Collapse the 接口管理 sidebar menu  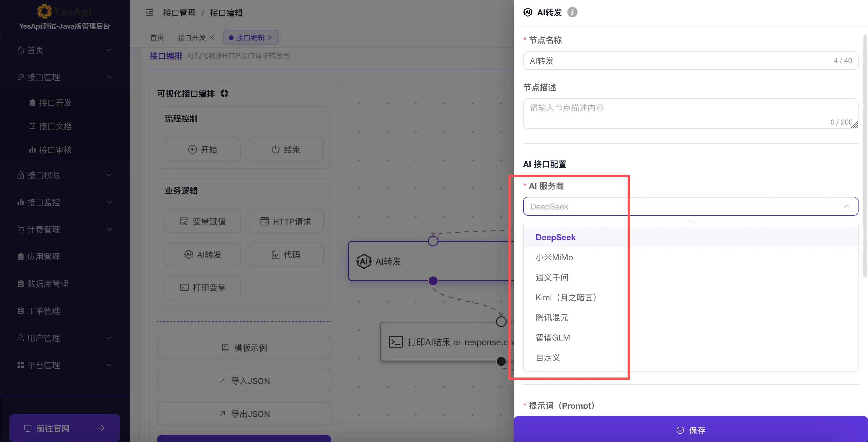[65, 77]
